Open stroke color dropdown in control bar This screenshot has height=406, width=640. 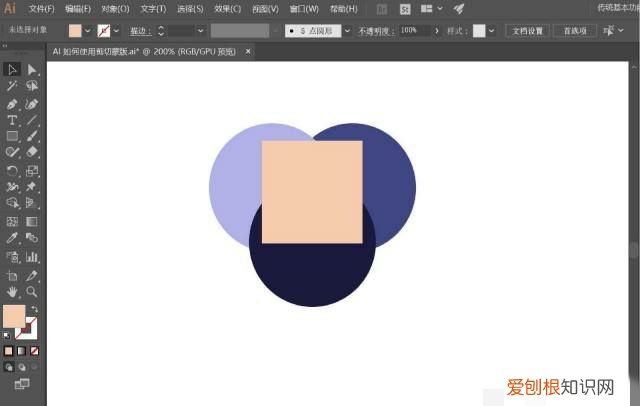tap(116, 31)
